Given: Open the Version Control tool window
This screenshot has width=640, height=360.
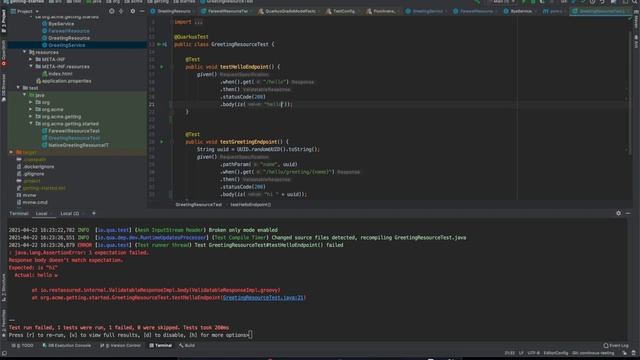Looking at the screenshot, I should 120,345.
